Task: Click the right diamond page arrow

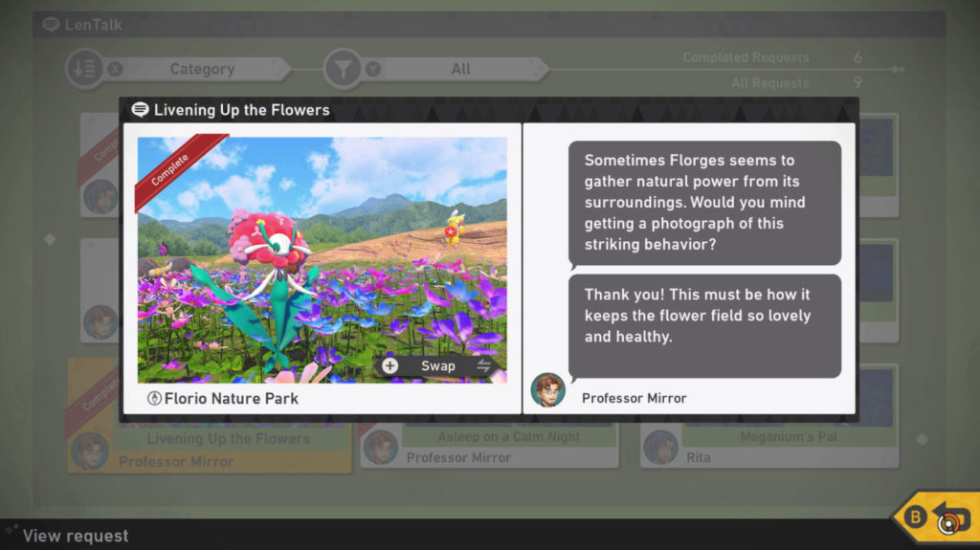Action: (x=922, y=439)
